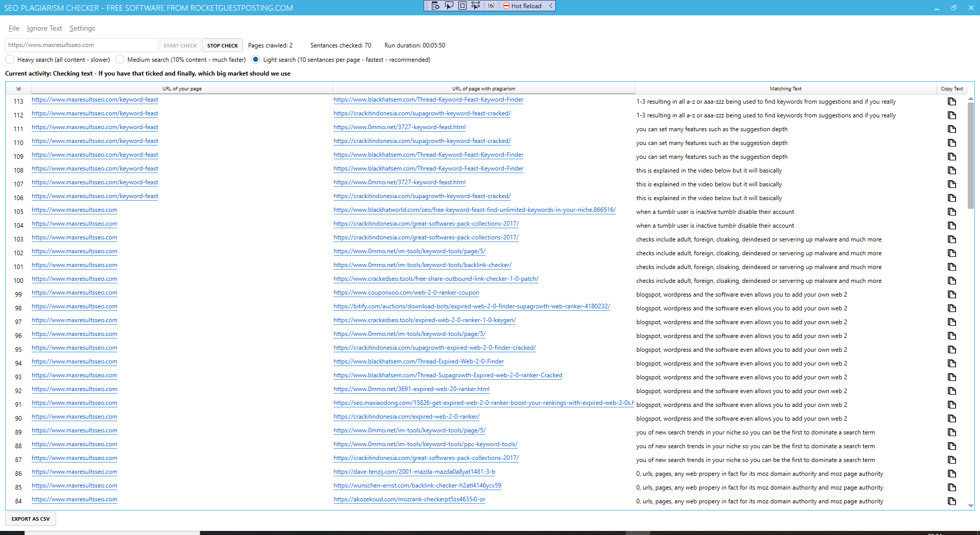
Task: Click the Matching Text column header
Action: point(786,88)
